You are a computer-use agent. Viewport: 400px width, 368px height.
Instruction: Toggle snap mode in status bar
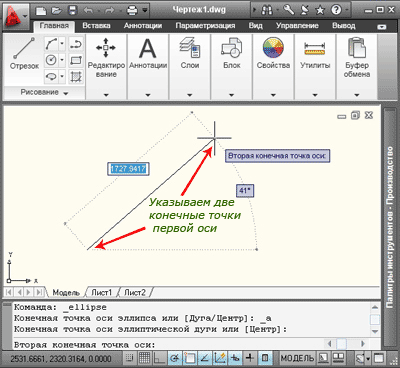coord(130,359)
